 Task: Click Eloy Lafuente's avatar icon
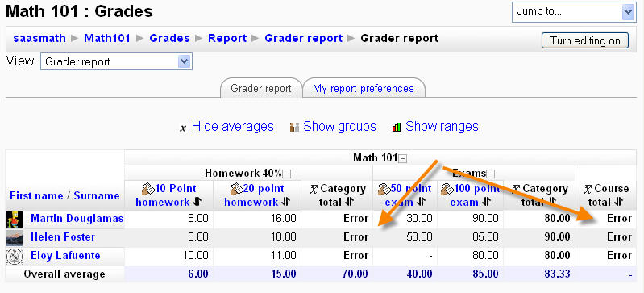click(x=15, y=256)
